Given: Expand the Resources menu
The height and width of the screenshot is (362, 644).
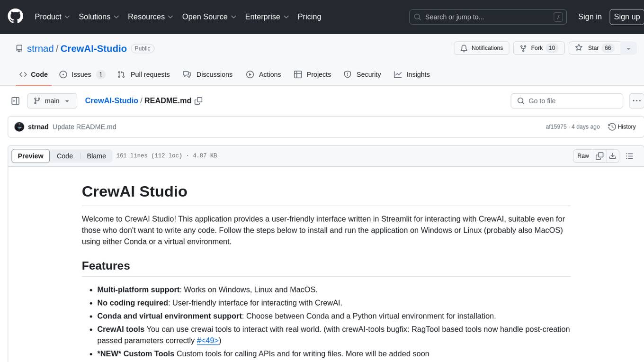Looking at the screenshot, I should tap(151, 17).
